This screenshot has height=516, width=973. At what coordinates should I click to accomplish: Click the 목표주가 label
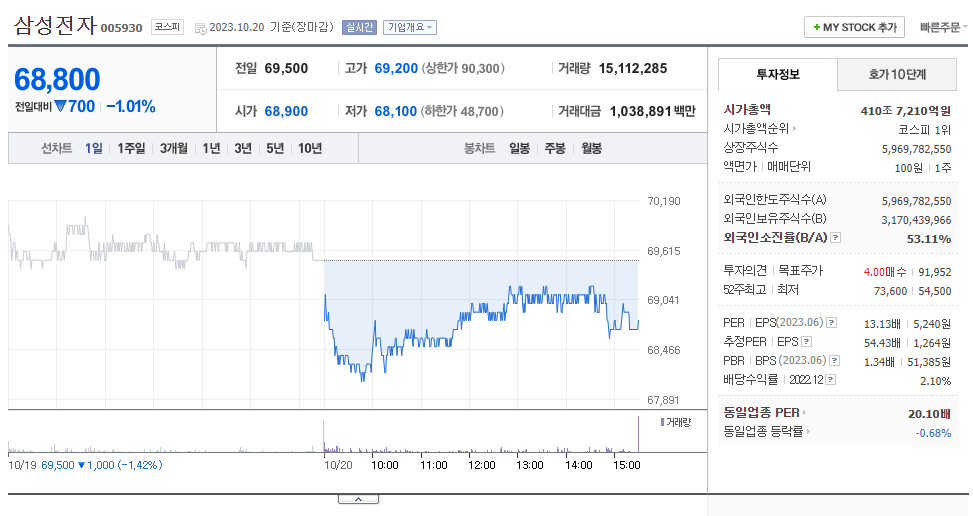[800, 270]
